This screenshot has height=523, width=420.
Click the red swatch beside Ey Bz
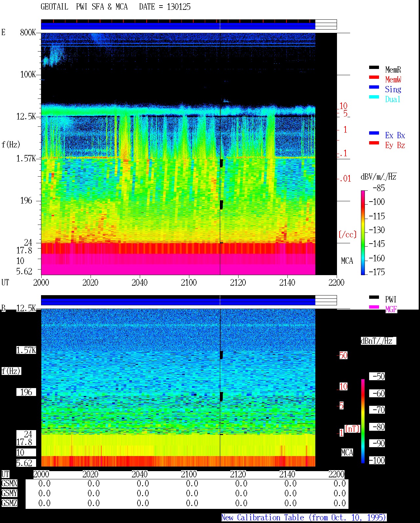click(x=374, y=143)
